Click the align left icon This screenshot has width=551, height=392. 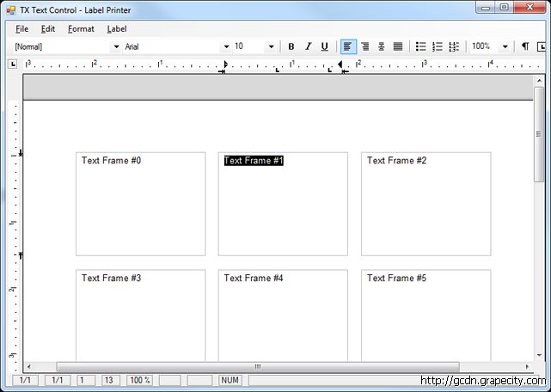pyautogui.click(x=348, y=46)
